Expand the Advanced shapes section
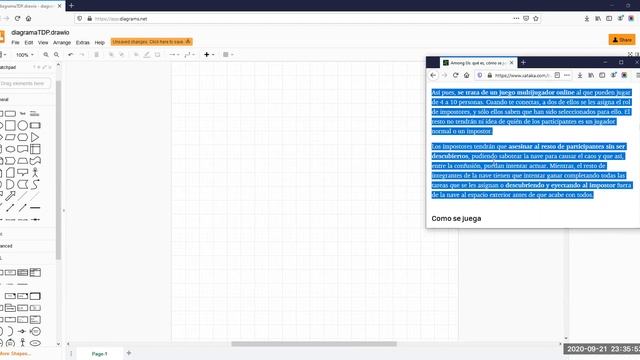Viewport: 640px width, 360px height. [x=7, y=246]
